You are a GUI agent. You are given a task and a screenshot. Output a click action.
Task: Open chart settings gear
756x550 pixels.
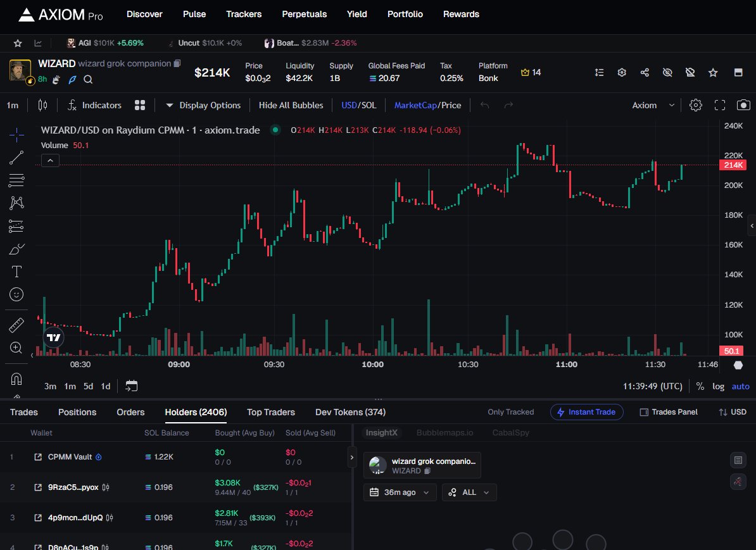point(695,105)
